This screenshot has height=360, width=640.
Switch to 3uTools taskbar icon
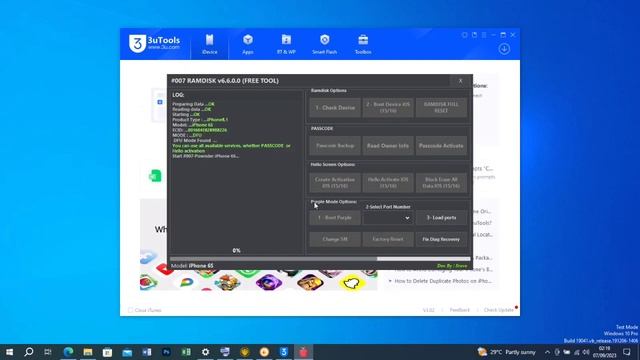(x=284, y=352)
